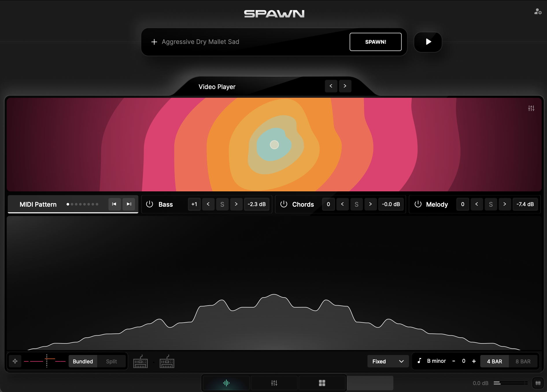Click the second MIDI keyboard icon

pyautogui.click(x=167, y=362)
